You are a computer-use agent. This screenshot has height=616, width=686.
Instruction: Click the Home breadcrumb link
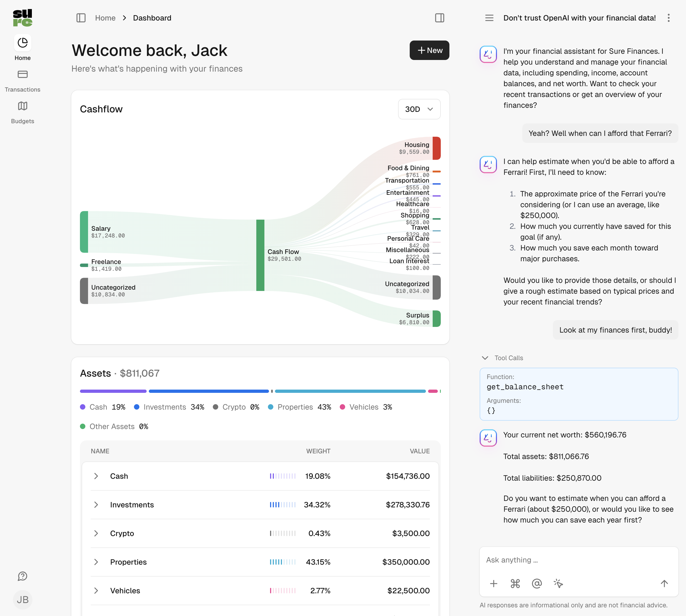105,18
